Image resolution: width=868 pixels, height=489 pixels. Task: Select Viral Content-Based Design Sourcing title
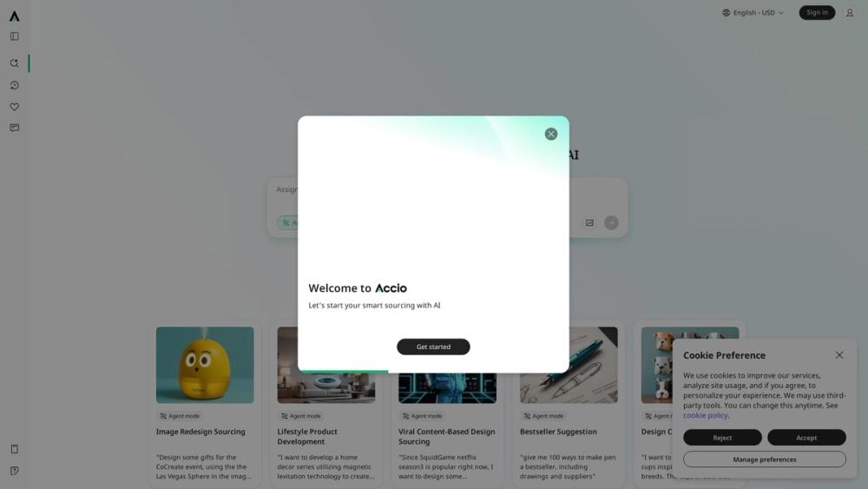pyautogui.click(x=447, y=436)
